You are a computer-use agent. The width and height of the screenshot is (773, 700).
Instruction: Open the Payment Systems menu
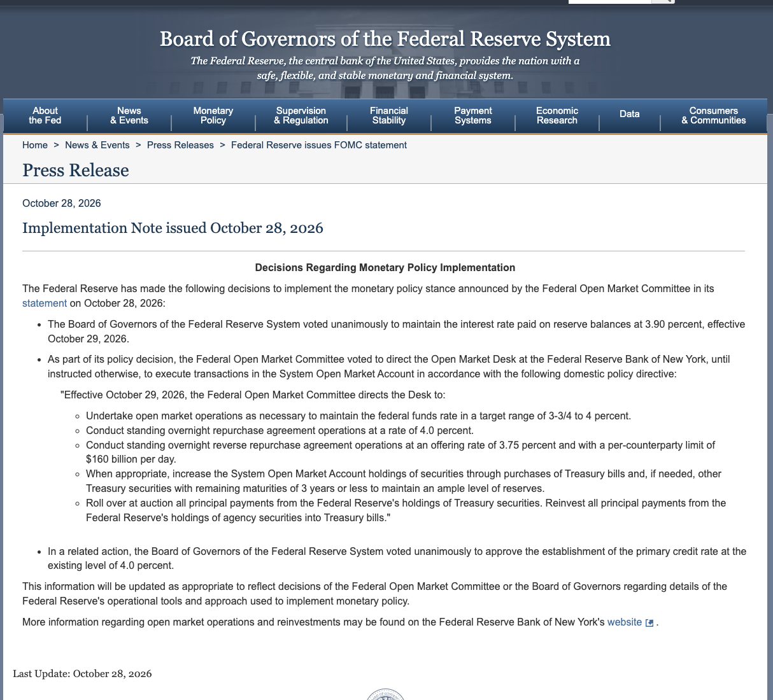(x=473, y=115)
